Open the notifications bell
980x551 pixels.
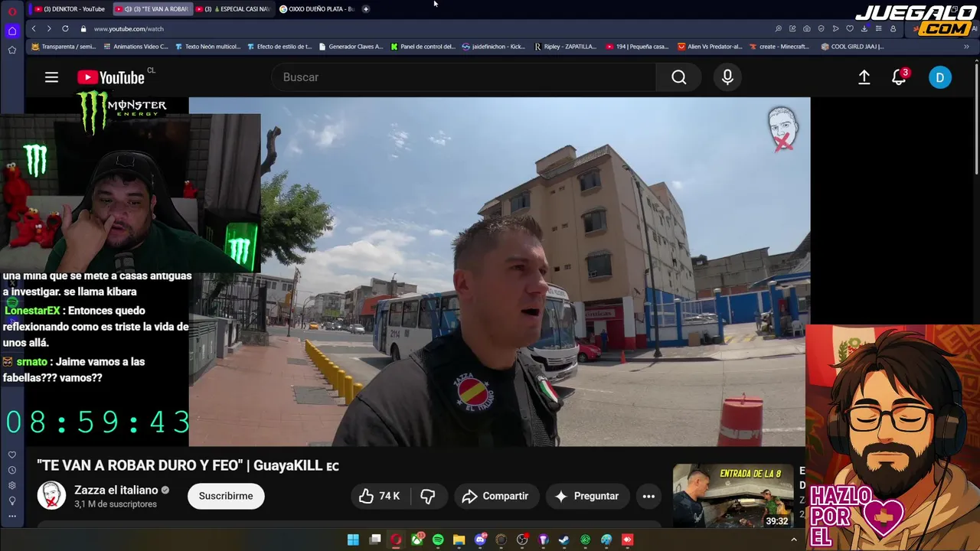click(899, 77)
